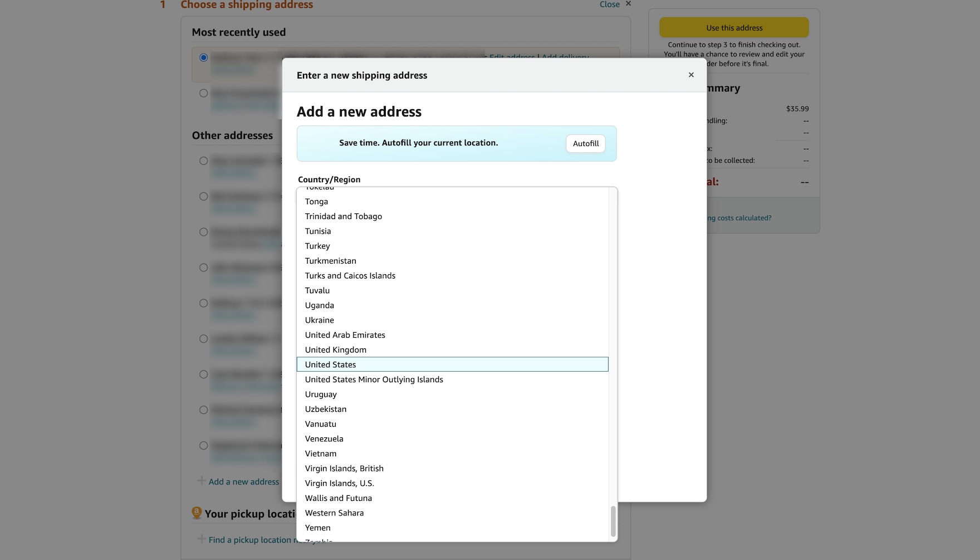Select first radio under Other addresses

tap(204, 161)
